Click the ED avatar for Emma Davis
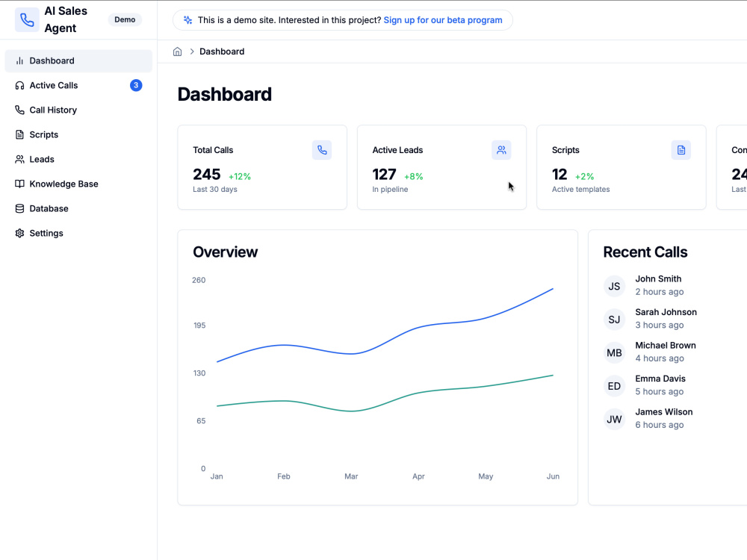Image resolution: width=747 pixels, height=560 pixels. click(614, 386)
